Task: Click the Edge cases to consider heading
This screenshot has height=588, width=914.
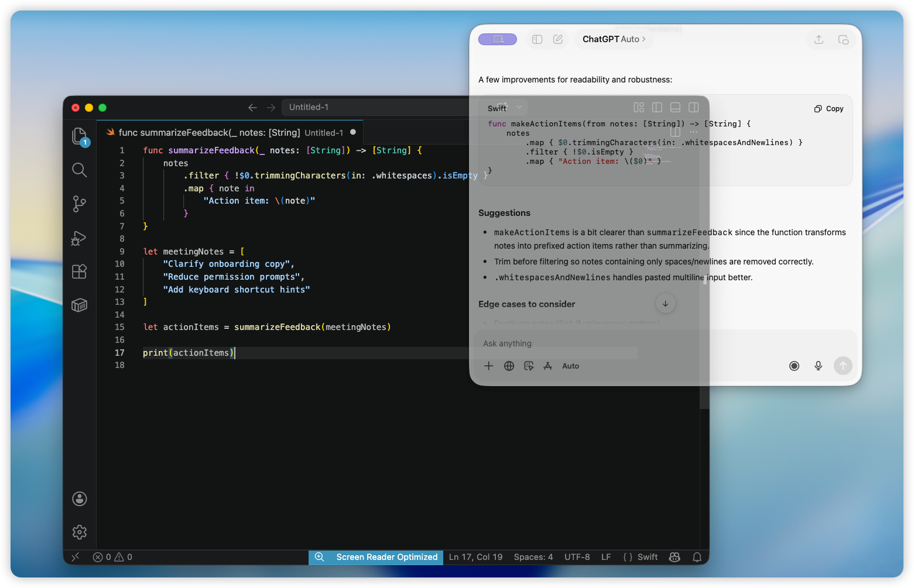Action: click(526, 304)
